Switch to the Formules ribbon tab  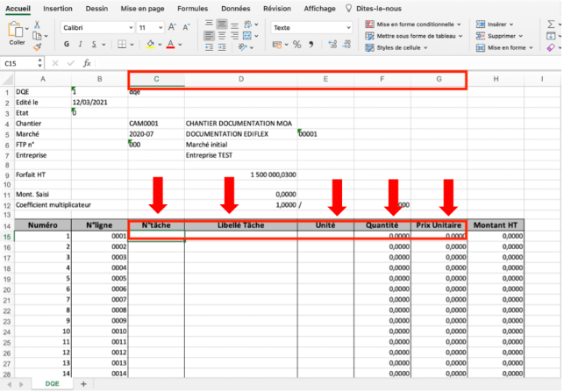pyautogui.click(x=192, y=8)
